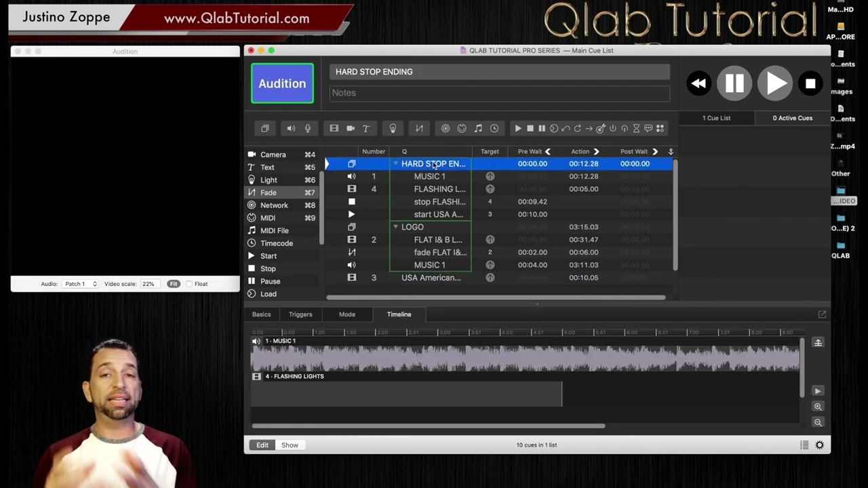Add a Fade cue from the toolbar
This screenshot has height=488, width=868.
[419, 128]
